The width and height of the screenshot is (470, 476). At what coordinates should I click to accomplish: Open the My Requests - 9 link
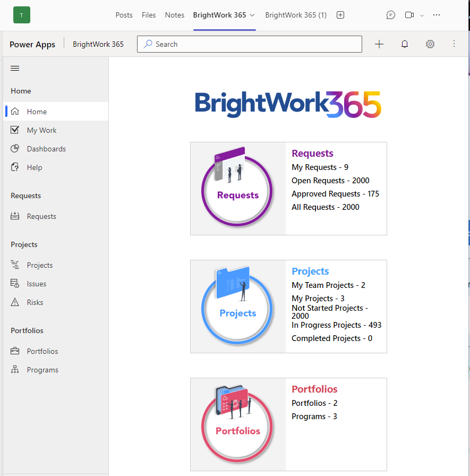coord(320,167)
